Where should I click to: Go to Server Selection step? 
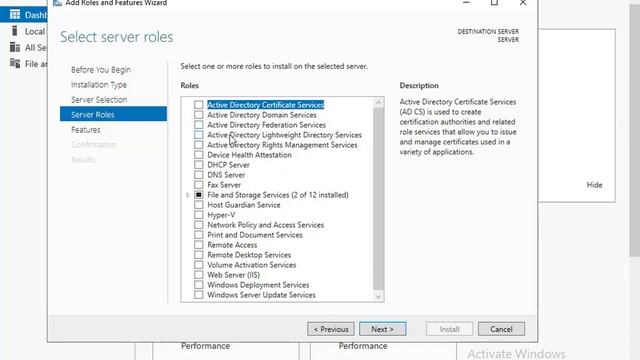coord(99,100)
